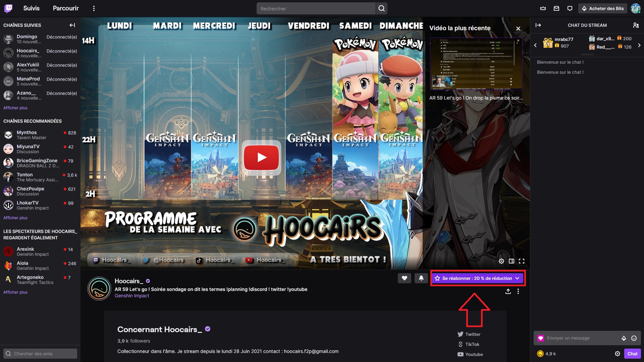The width and height of the screenshot is (644, 362).
Task: Expand recommended channels with Afficher plus
Action: click(x=15, y=218)
